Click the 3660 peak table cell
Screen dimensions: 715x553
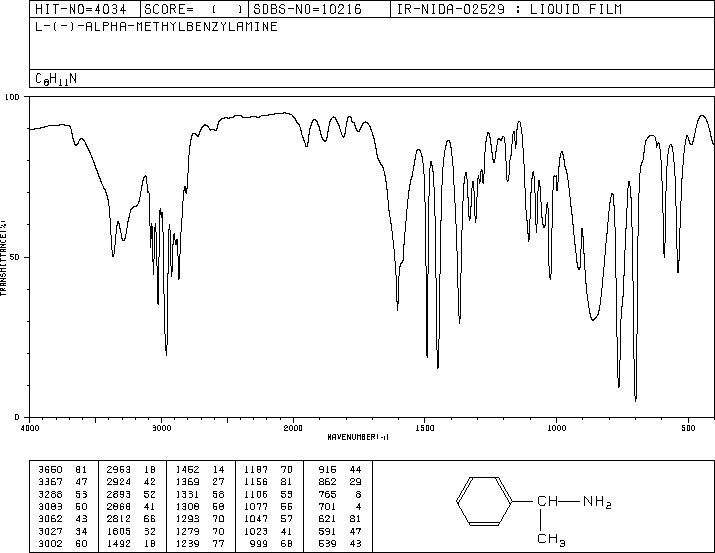pos(50,470)
